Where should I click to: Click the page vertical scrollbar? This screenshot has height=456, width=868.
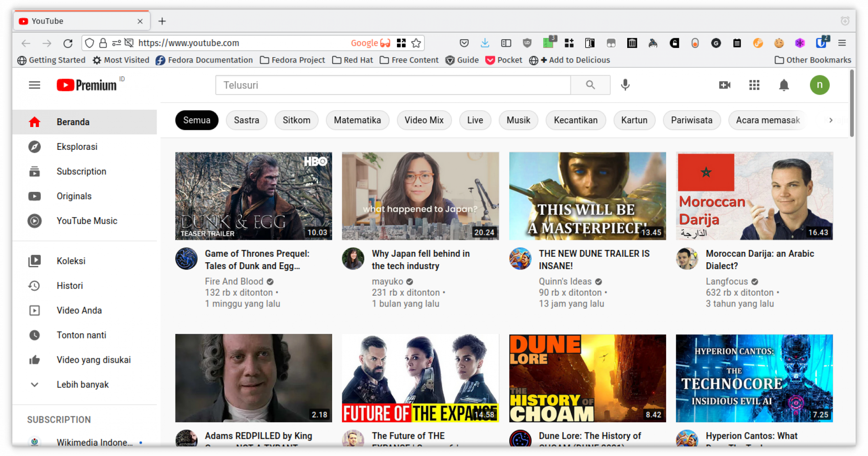coord(852,103)
